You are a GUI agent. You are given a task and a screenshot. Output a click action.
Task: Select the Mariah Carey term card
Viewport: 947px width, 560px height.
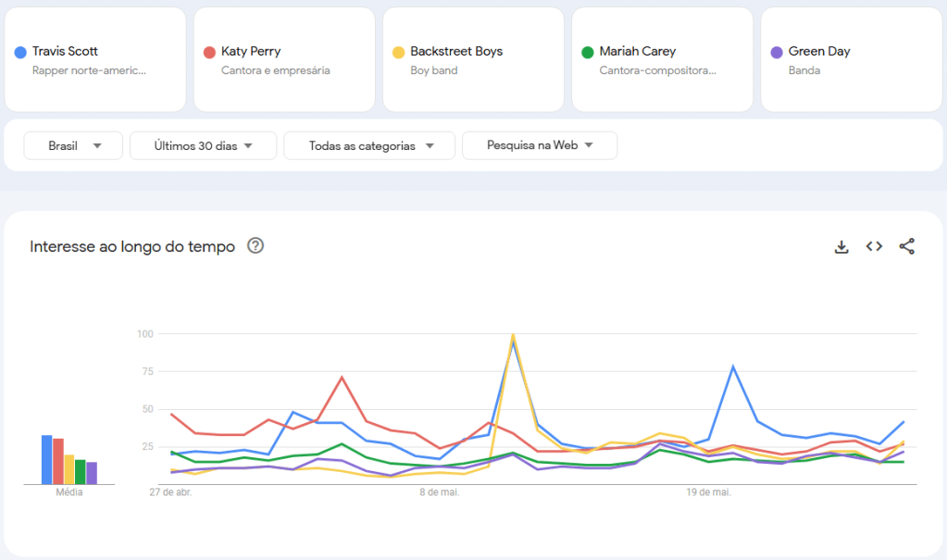pyautogui.click(x=663, y=60)
